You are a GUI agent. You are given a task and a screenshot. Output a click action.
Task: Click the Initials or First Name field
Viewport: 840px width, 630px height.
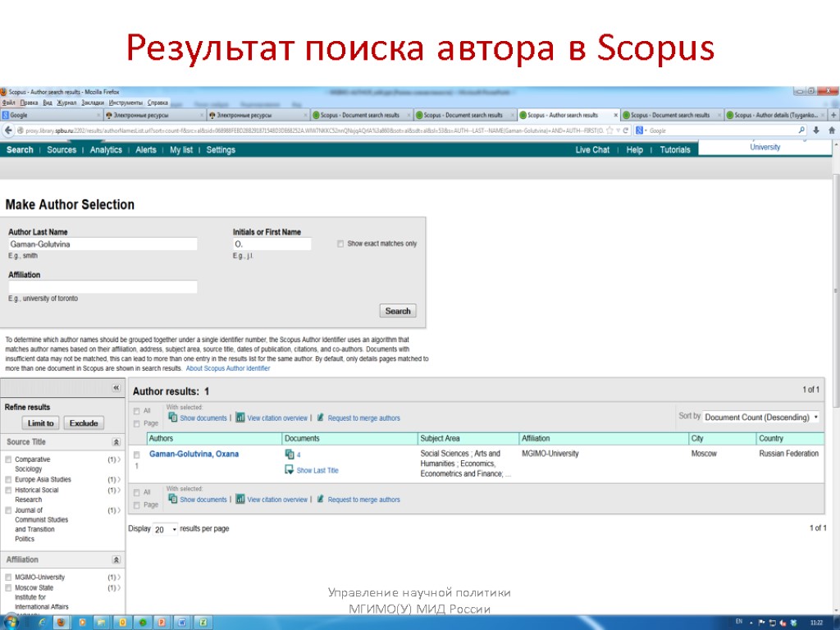click(272, 244)
